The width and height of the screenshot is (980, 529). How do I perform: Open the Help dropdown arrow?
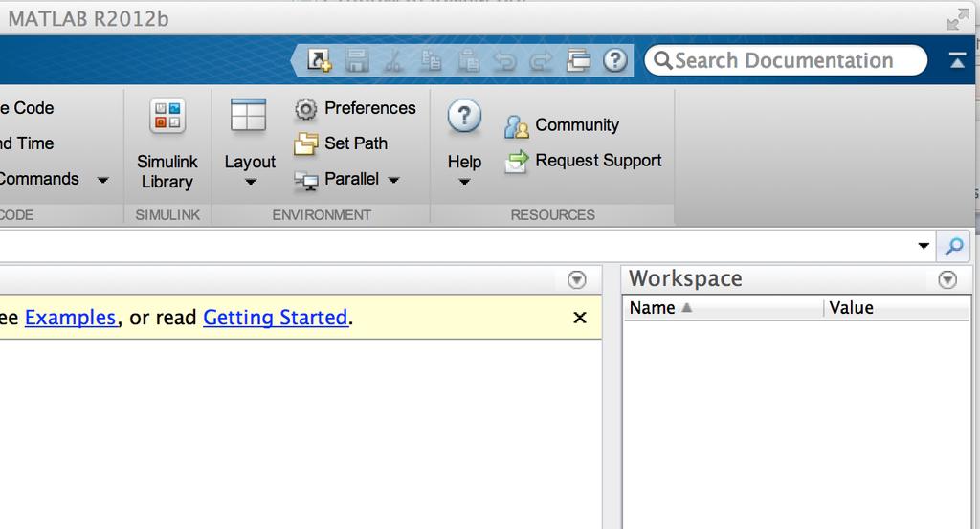coord(464,183)
